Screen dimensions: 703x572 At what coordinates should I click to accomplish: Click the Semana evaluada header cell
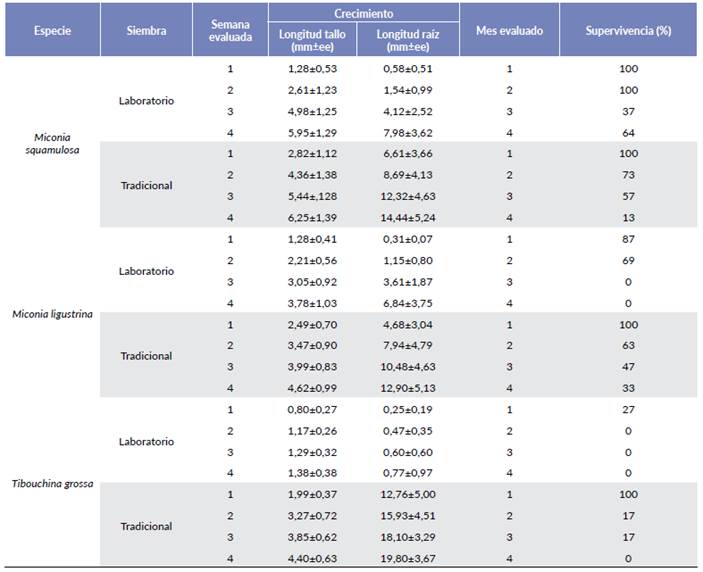click(231, 31)
